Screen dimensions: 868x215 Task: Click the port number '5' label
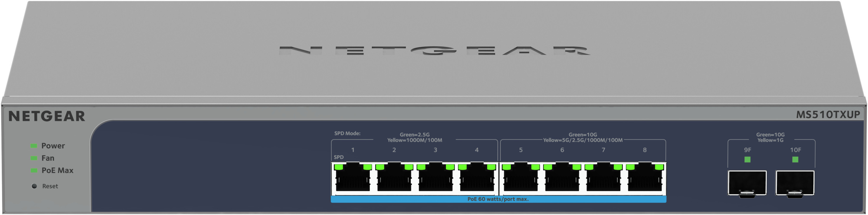coord(521,150)
